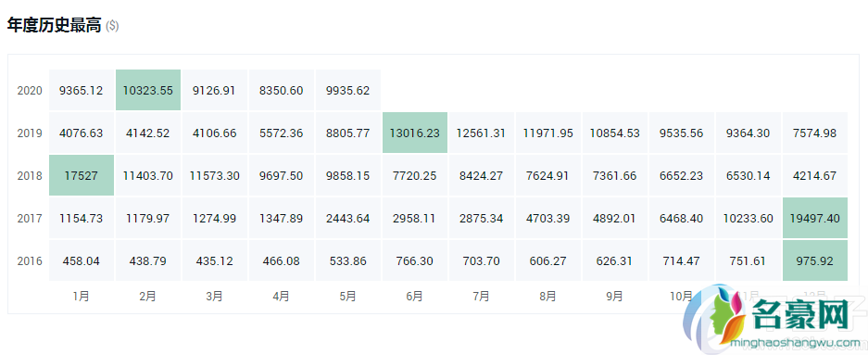
Task: Select cell 9935.62 for May 2020
Action: pyautogui.click(x=348, y=90)
